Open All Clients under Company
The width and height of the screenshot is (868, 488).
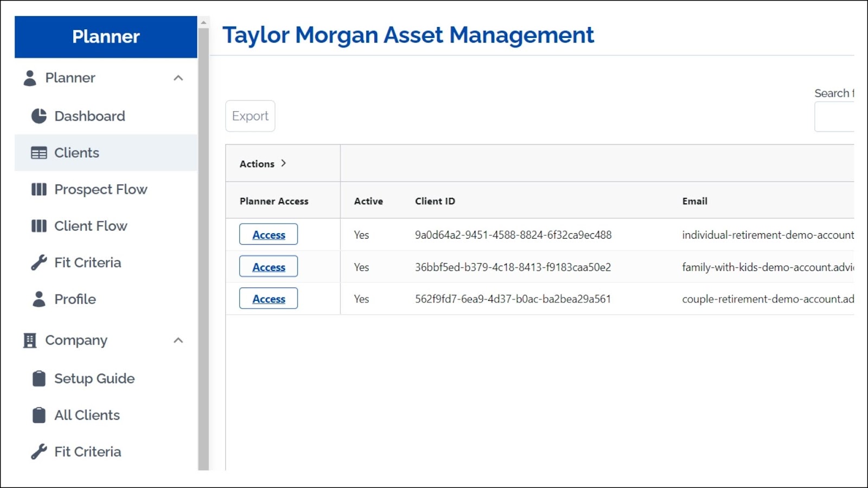106,415
